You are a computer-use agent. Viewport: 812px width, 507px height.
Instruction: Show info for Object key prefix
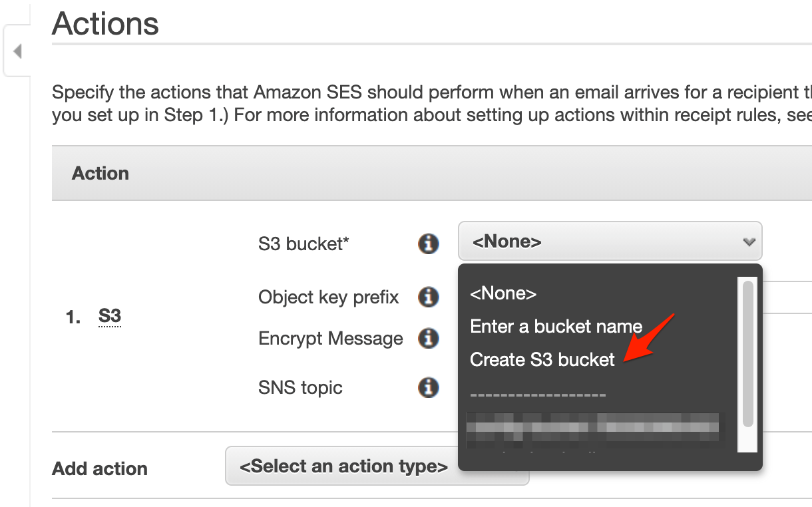[429, 297]
